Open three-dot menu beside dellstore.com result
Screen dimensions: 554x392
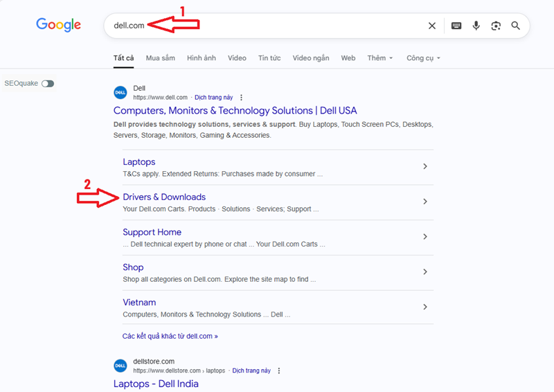[x=279, y=371]
